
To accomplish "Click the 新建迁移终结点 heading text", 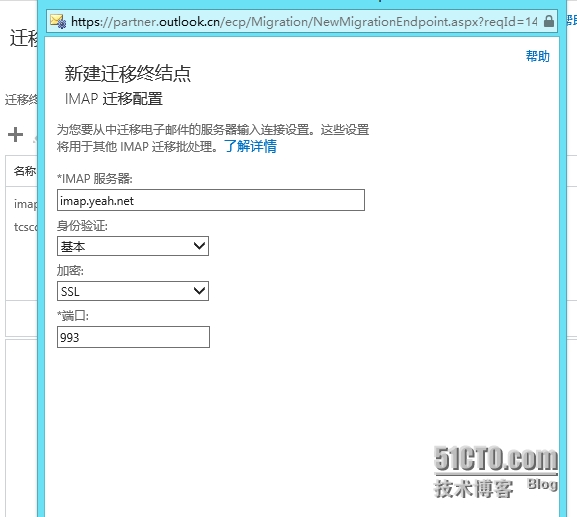I will (x=128, y=73).
